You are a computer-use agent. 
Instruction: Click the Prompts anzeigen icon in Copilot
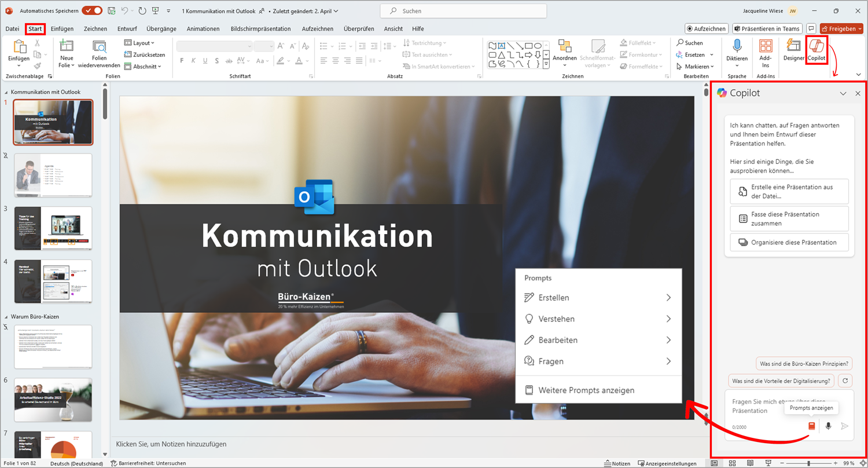pos(811,426)
